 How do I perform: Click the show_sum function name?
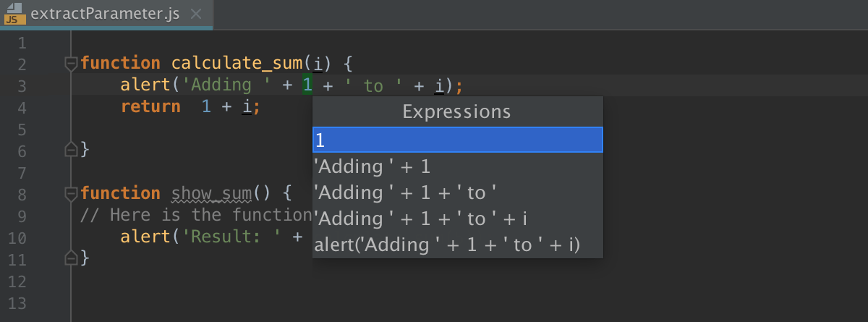pos(212,193)
